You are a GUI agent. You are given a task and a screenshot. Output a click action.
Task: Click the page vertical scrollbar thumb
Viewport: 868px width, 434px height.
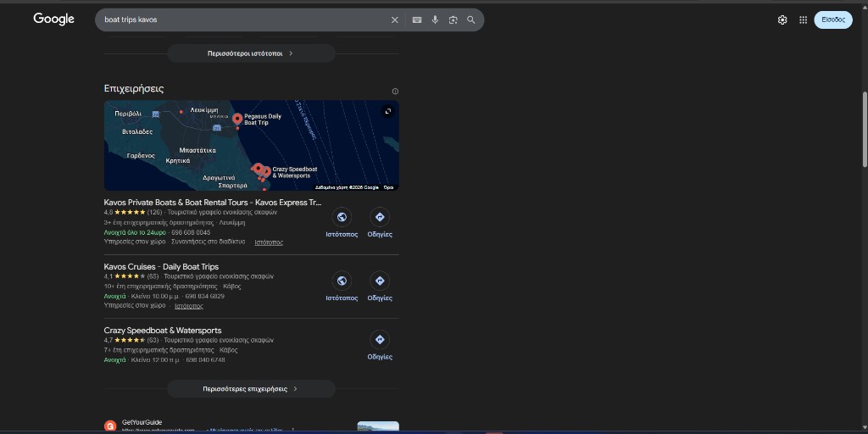(x=865, y=129)
